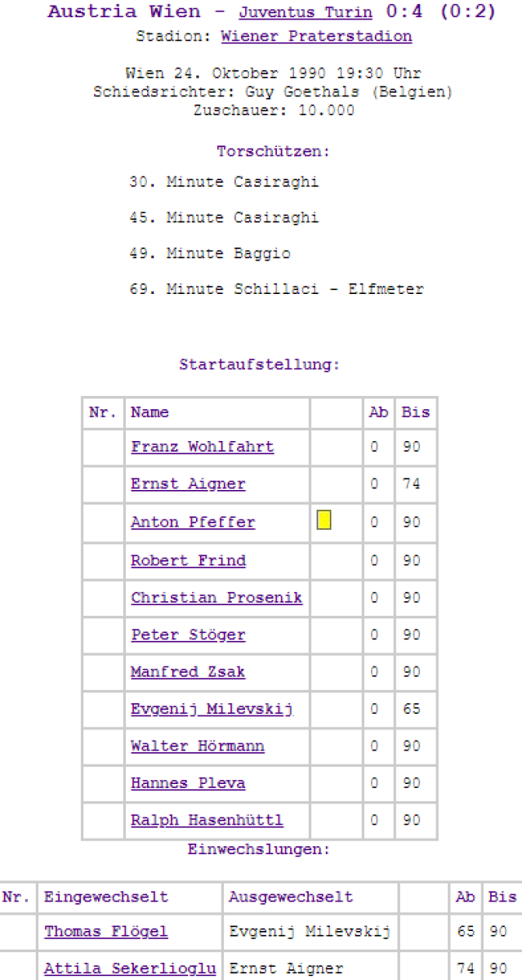
Task: Click the Eingewechselt column header
Action: 106,897
